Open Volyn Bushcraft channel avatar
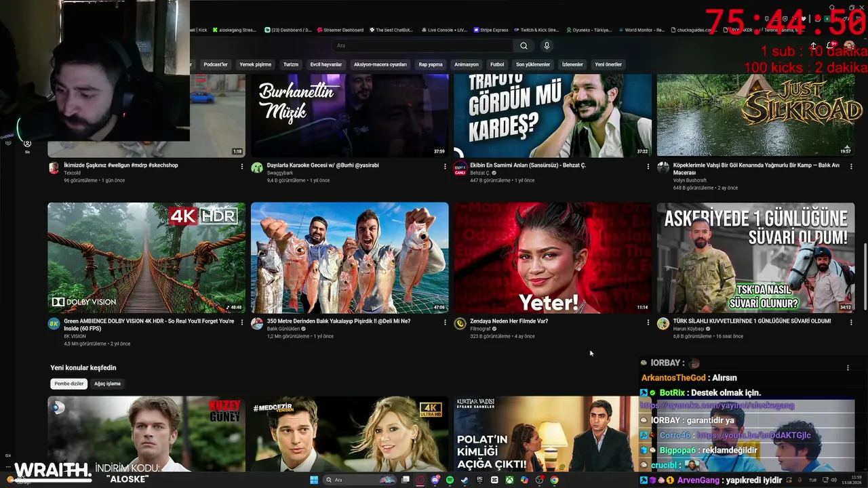This screenshot has width=868, height=488. pos(663,168)
